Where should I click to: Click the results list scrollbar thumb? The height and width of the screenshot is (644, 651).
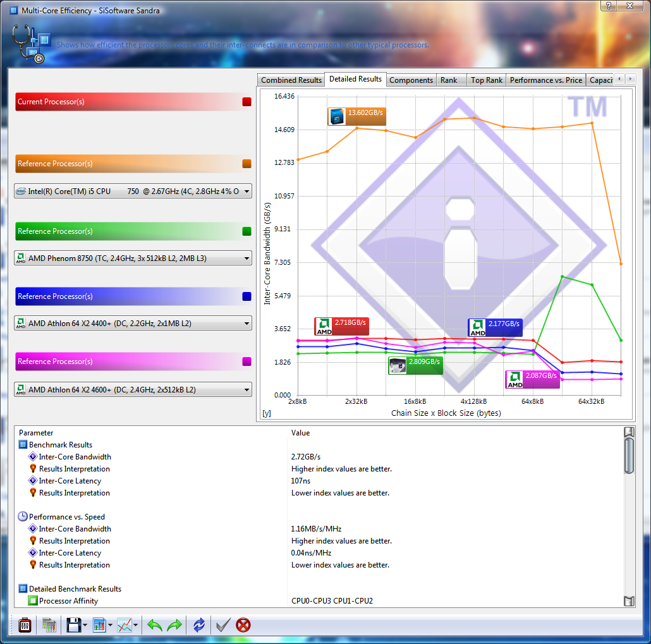click(629, 456)
